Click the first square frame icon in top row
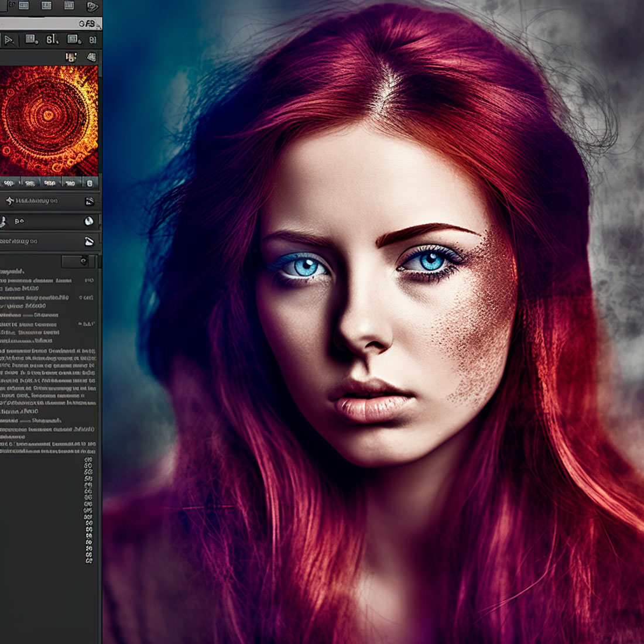Image resolution: width=644 pixels, height=644 pixels. tap(23, 6)
